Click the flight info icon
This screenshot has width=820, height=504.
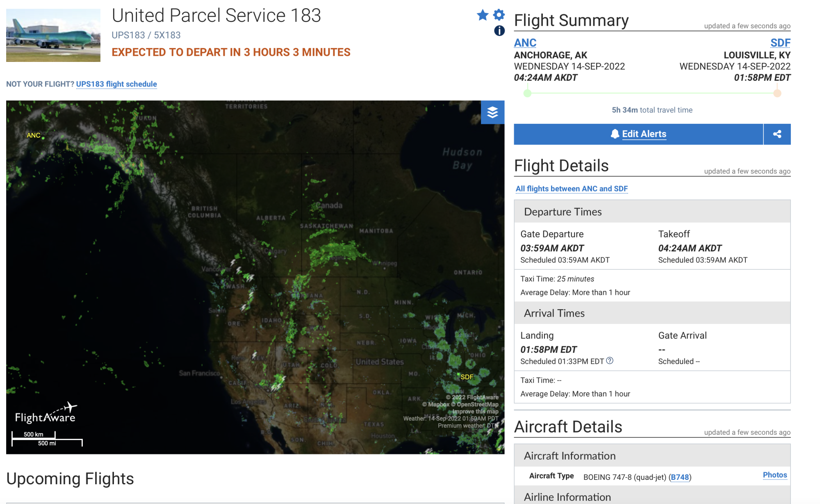(499, 31)
